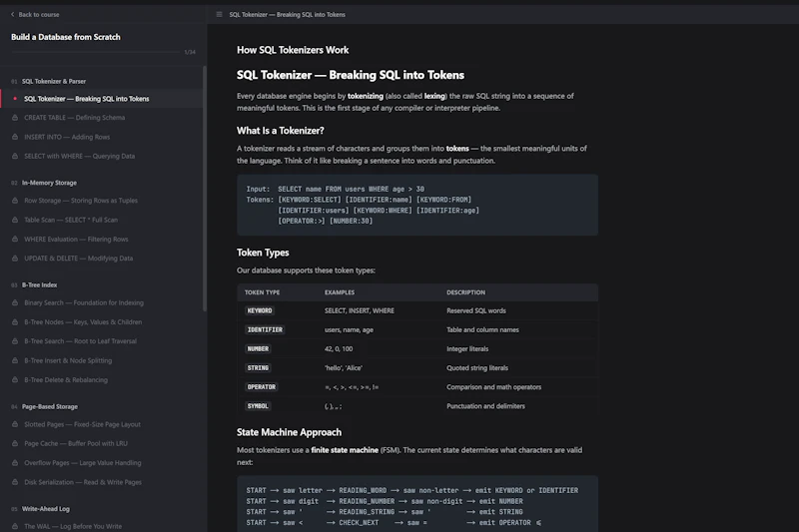Click the Token Types heading
This screenshot has height=532, width=799.
tap(263, 253)
